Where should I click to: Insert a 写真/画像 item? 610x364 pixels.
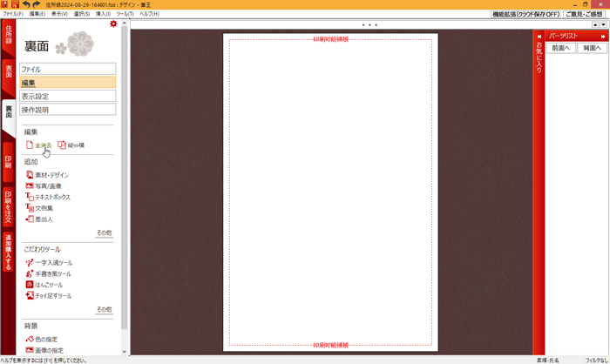(48, 186)
